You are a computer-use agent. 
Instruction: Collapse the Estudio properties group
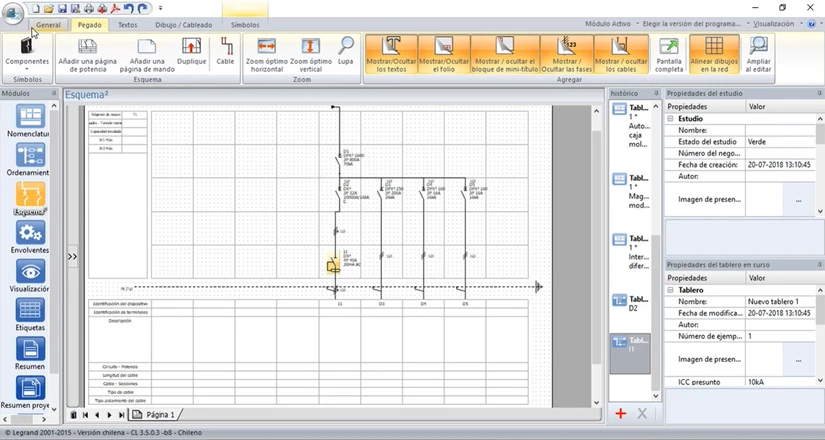(671, 118)
